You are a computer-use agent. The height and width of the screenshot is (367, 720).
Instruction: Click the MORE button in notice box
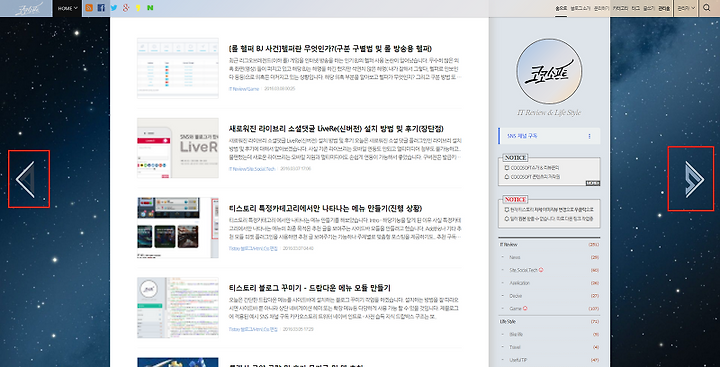coord(593,183)
